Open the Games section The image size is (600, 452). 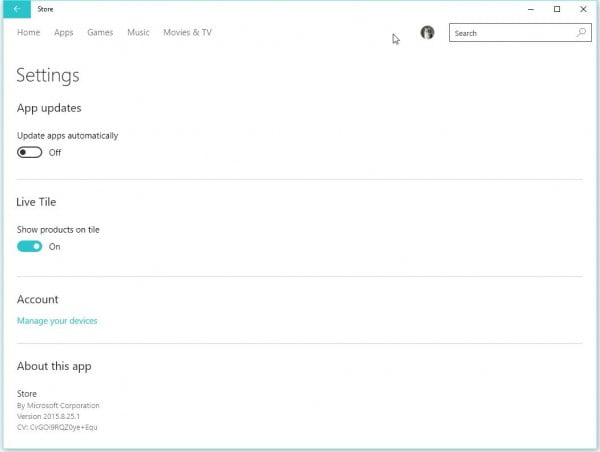(100, 32)
